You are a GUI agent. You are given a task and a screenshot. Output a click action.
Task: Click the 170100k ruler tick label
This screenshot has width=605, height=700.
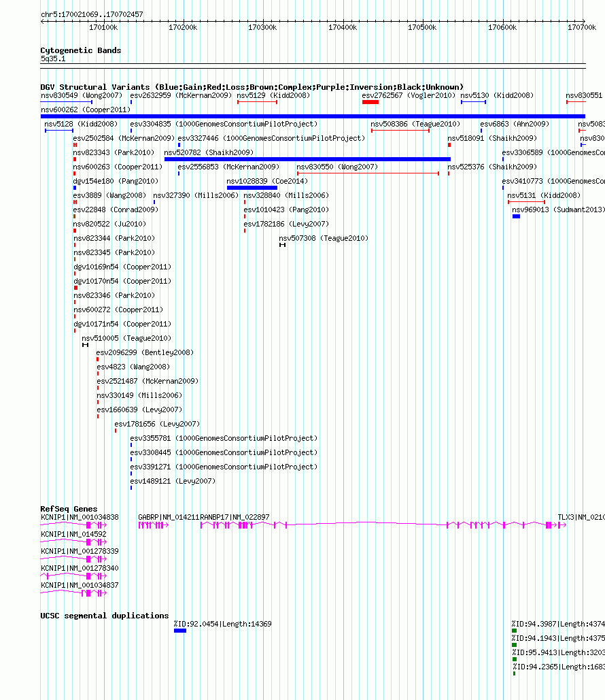[103, 27]
